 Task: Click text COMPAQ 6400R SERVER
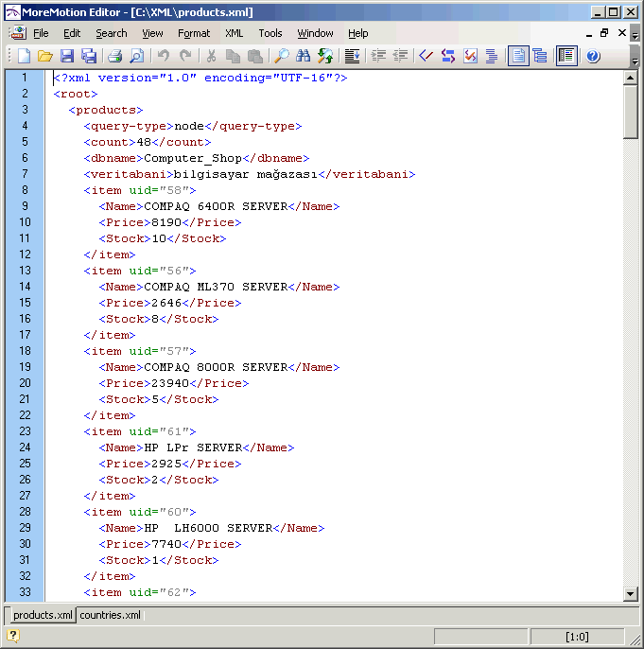(x=216, y=206)
